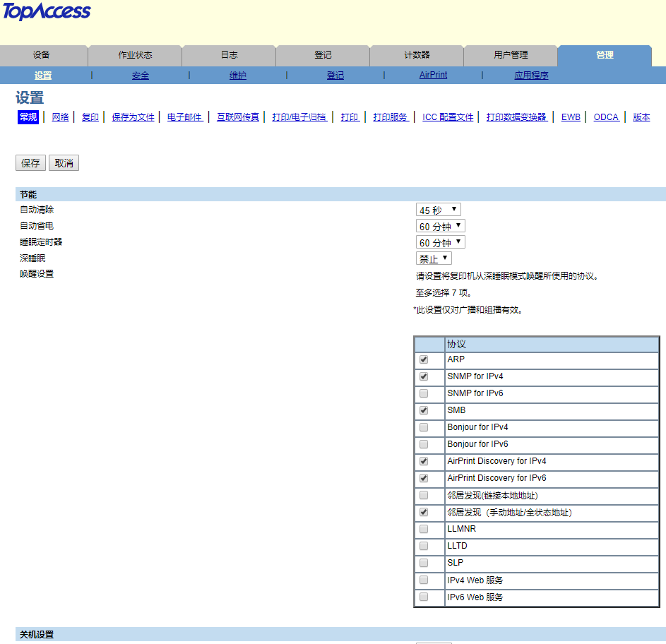This screenshot has height=644, width=666.
Task: Open the 用户管理 tab
Action: 511,55
